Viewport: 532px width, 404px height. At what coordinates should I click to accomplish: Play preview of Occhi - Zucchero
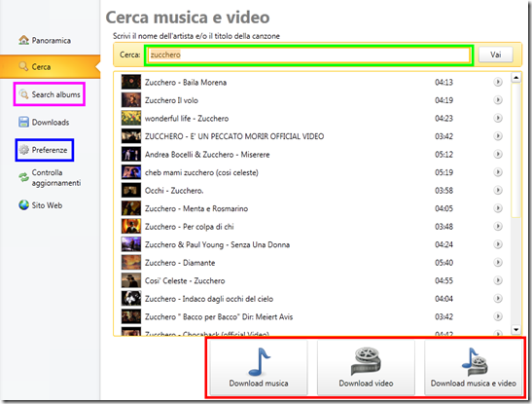498,190
